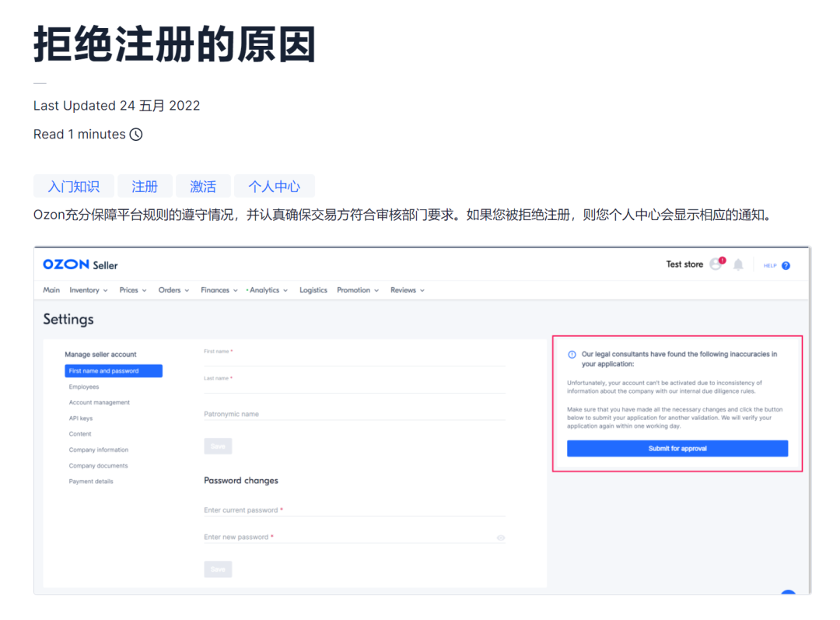
Task: Select the API keys sidebar entry
Action: 81,418
